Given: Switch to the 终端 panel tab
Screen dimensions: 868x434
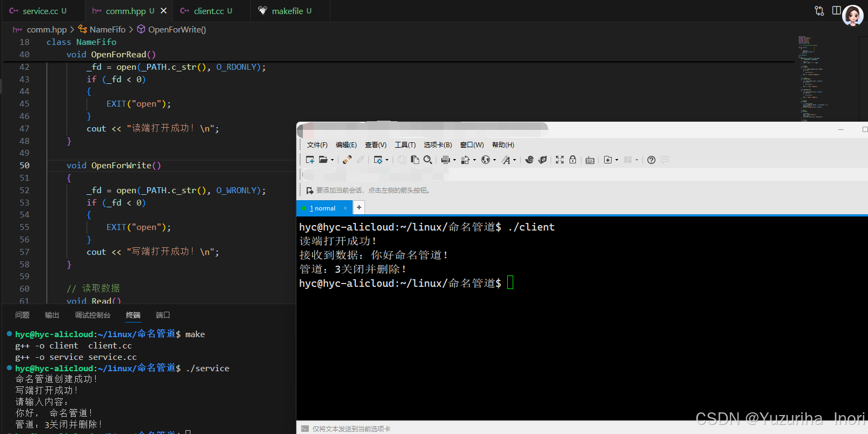Looking at the screenshot, I should point(133,315).
